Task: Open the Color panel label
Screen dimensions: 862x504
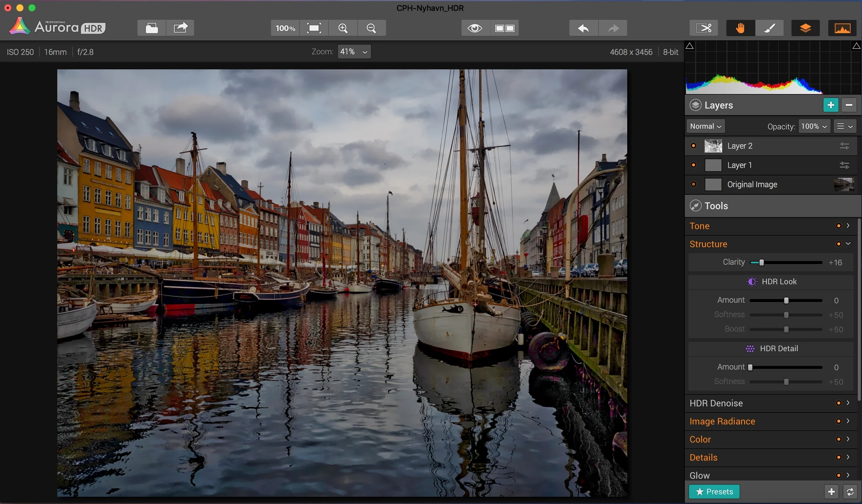Action: pyautogui.click(x=700, y=440)
